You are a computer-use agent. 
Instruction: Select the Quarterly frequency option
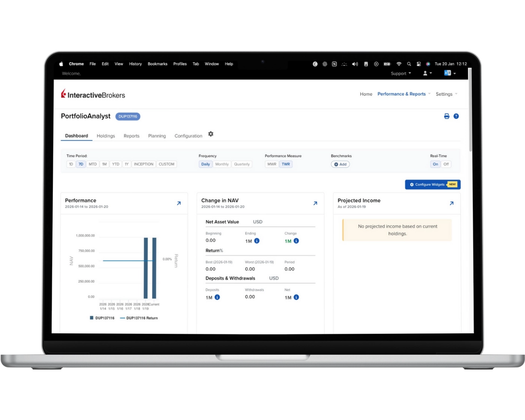(242, 164)
